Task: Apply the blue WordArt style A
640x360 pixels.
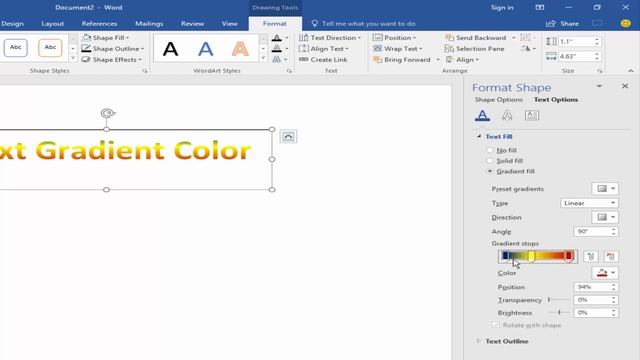Action: tap(205, 49)
